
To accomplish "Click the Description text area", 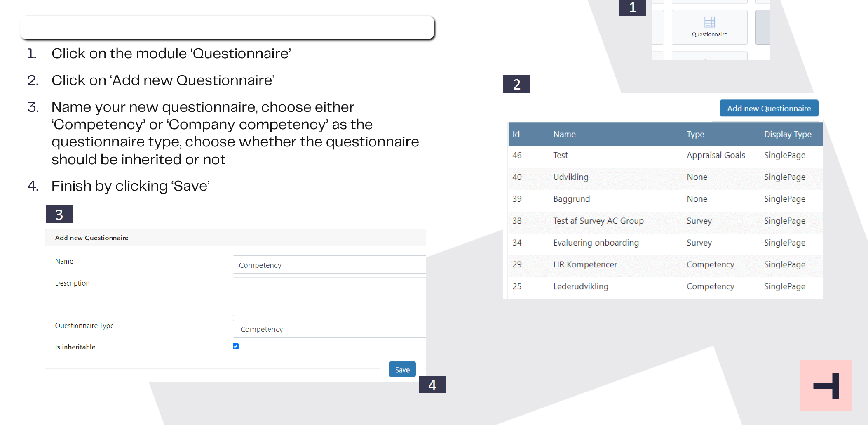I will tap(329, 297).
